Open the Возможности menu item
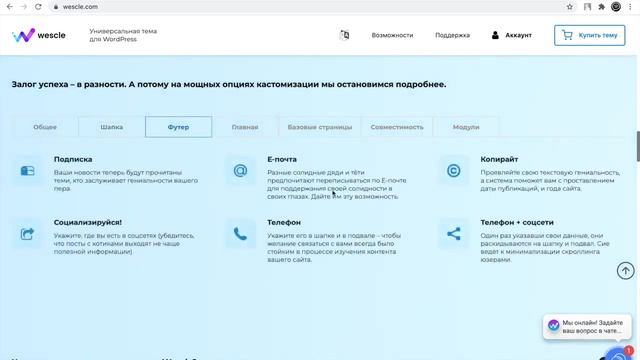The height and width of the screenshot is (360, 640). click(392, 35)
